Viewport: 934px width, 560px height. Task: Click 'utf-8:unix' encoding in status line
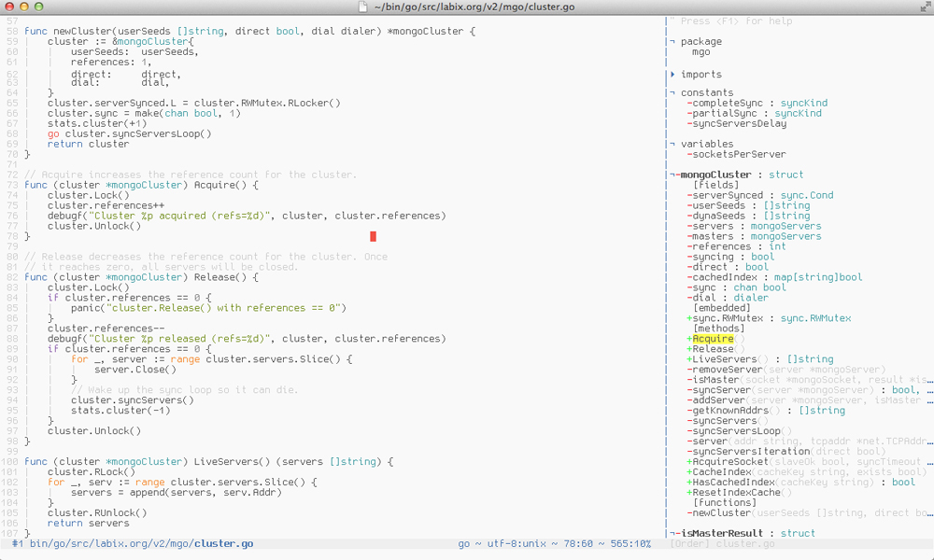point(517,543)
